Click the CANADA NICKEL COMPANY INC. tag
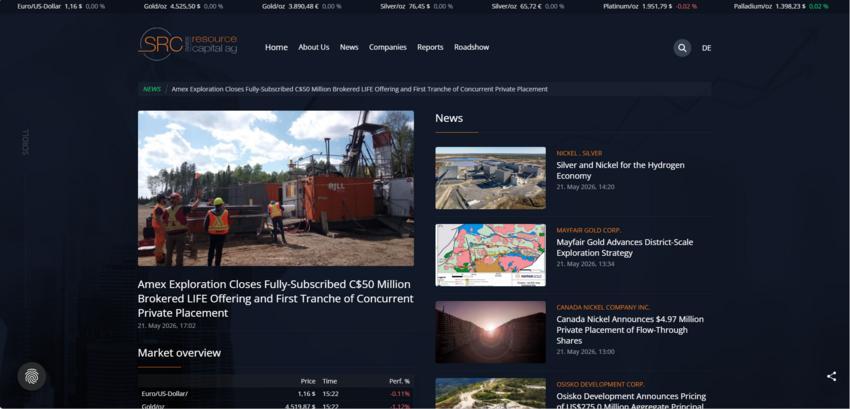Viewport: 850px width, 409px height. pos(603,308)
